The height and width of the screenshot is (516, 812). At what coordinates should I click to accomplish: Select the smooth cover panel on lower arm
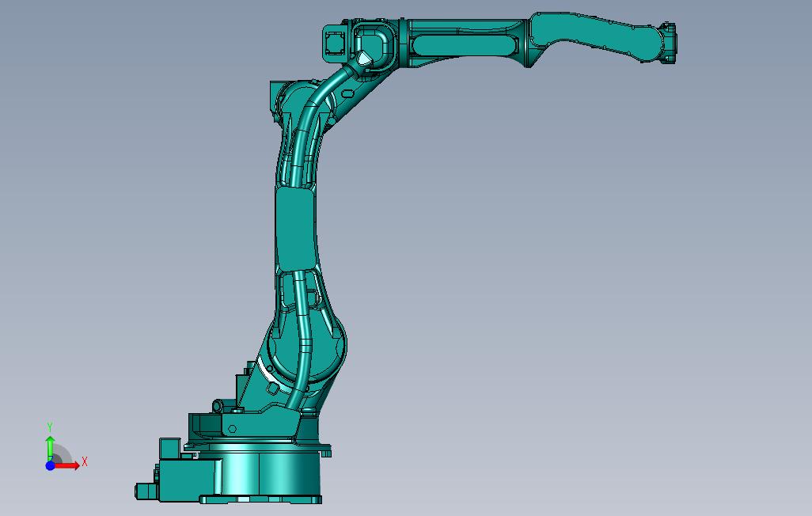[296, 230]
